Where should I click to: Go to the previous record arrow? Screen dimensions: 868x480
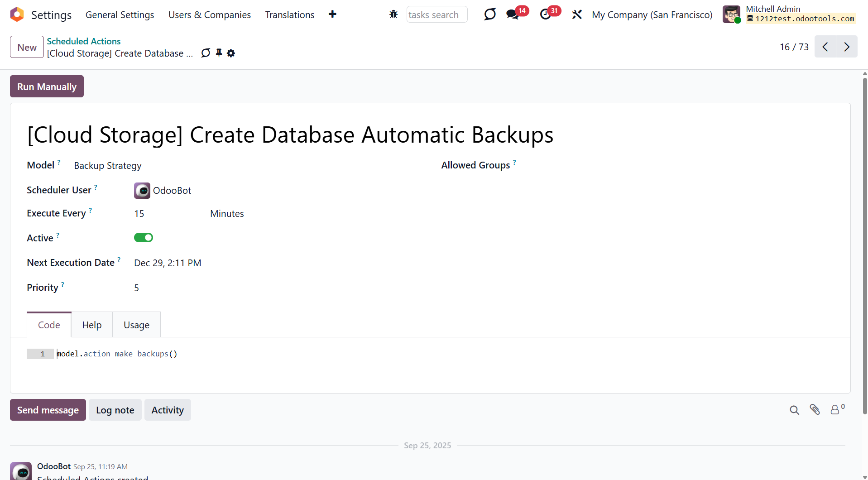825,47
